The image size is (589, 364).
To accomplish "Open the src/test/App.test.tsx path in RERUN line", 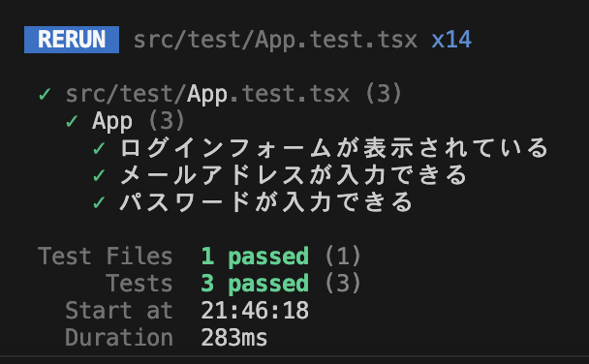I will pyautogui.click(x=275, y=40).
